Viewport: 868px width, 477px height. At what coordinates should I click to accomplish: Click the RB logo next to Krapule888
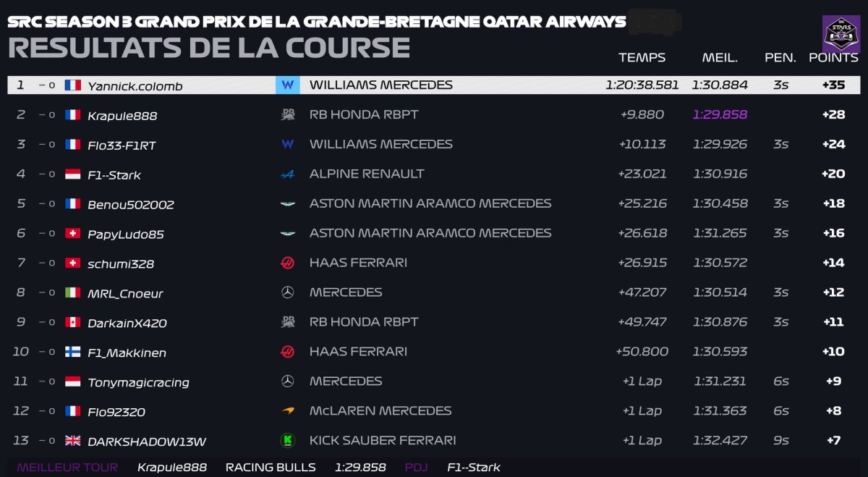(x=287, y=114)
